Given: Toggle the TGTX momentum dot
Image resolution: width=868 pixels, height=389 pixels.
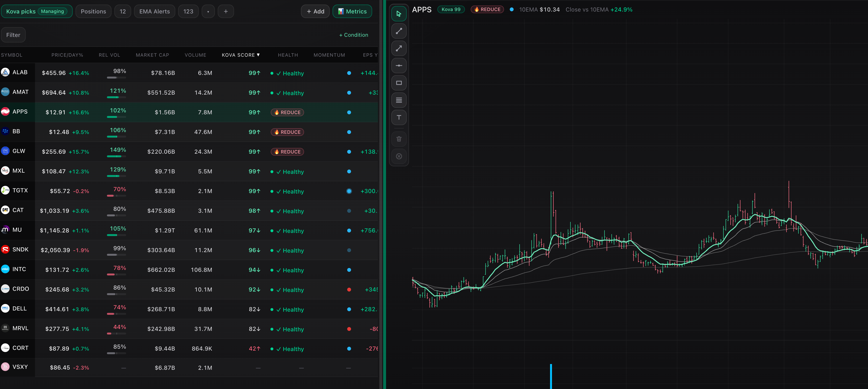Looking at the screenshot, I should click(x=349, y=191).
